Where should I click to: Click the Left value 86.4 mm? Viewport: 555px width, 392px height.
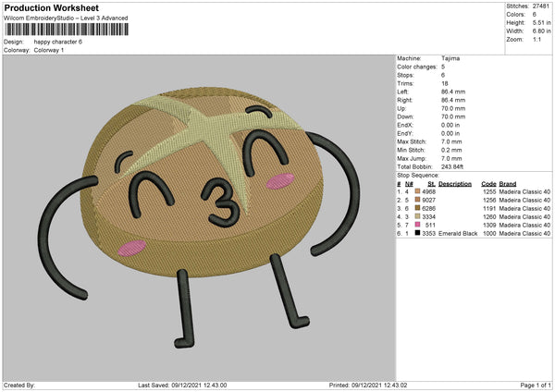click(x=453, y=92)
